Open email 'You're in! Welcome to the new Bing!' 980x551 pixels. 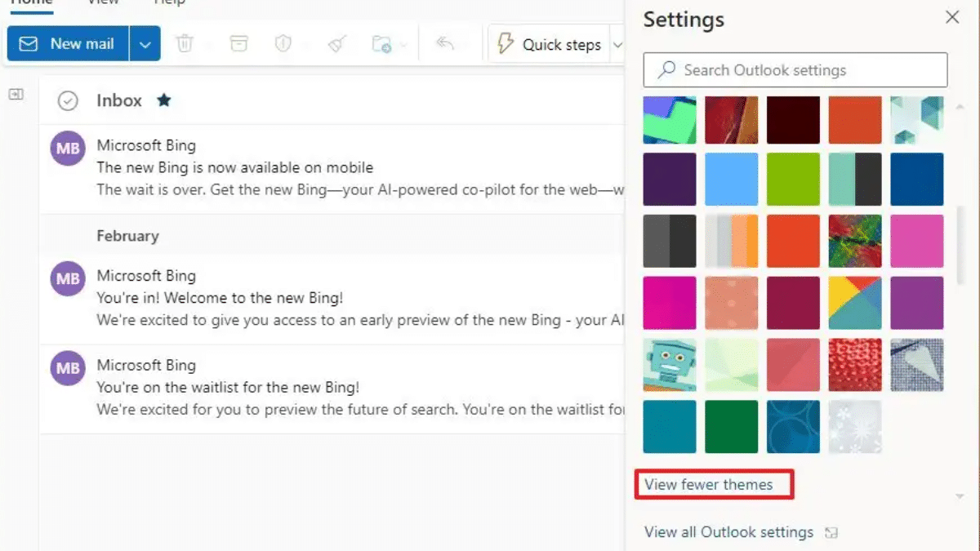click(332, 299)
